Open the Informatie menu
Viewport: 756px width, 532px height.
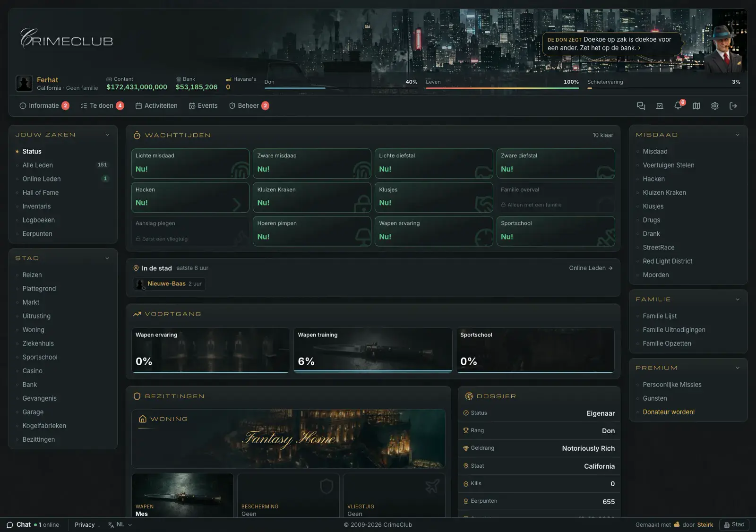[44, 106]
